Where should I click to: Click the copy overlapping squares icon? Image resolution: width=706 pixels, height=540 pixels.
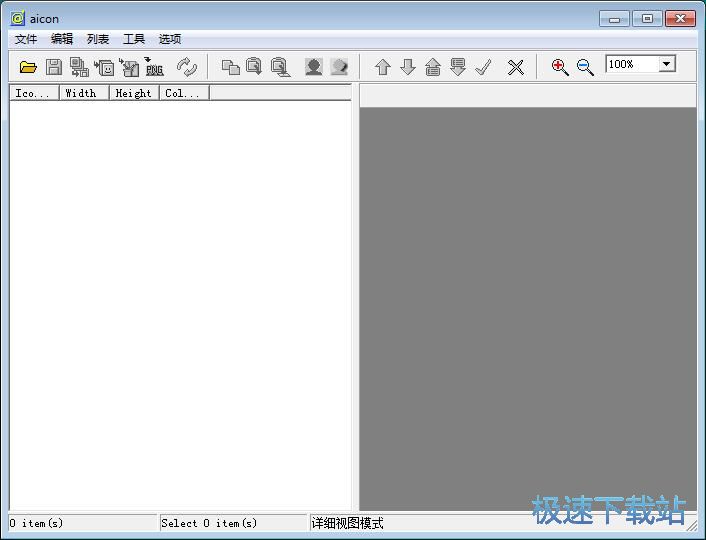pyautogui.click(x=231, y=67)
